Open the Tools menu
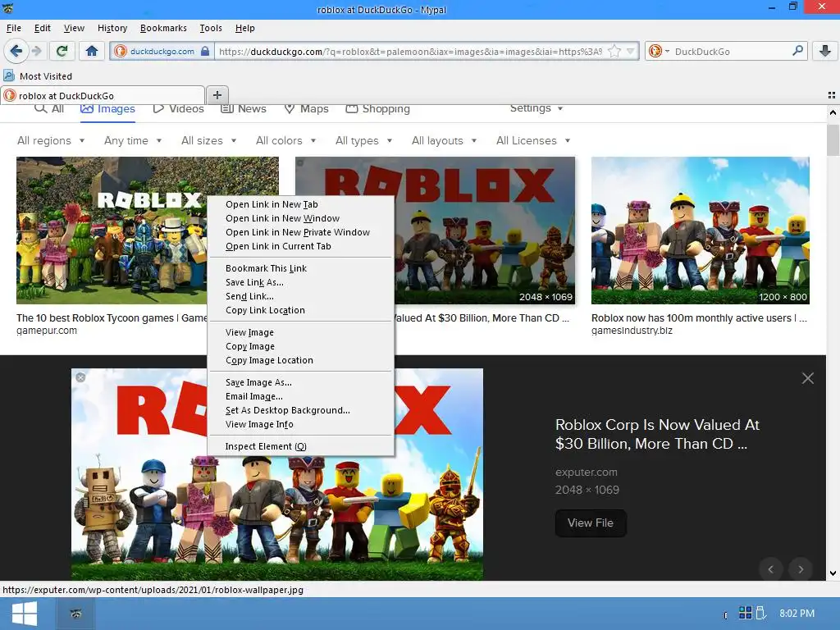 coord(211,28)
